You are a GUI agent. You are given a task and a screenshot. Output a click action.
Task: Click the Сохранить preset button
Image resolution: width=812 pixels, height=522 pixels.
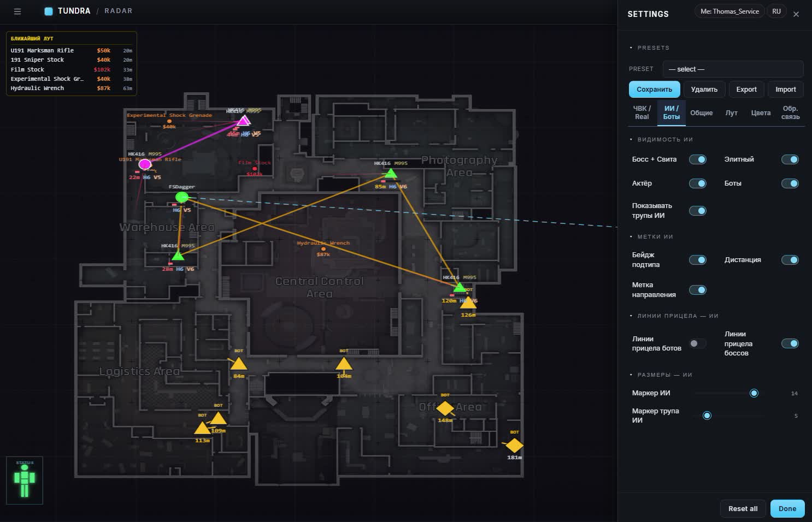[654, 90]
